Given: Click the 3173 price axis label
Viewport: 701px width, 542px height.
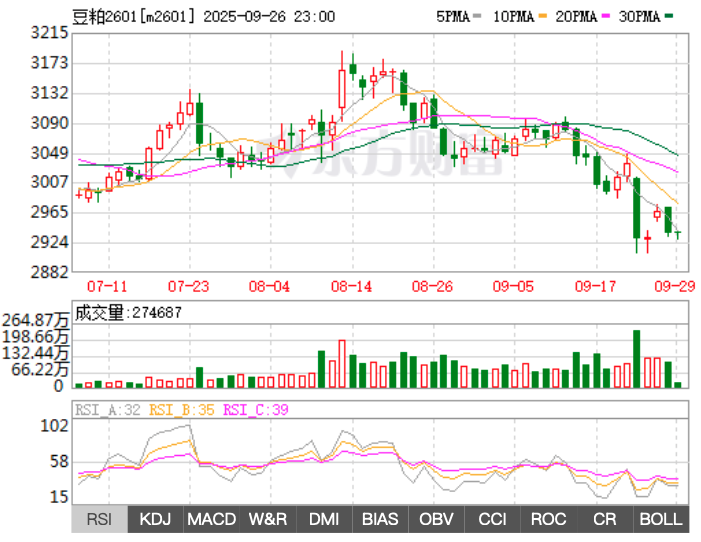Looking at the screenshot, I should pyautogui.click(x=49, y=63).
